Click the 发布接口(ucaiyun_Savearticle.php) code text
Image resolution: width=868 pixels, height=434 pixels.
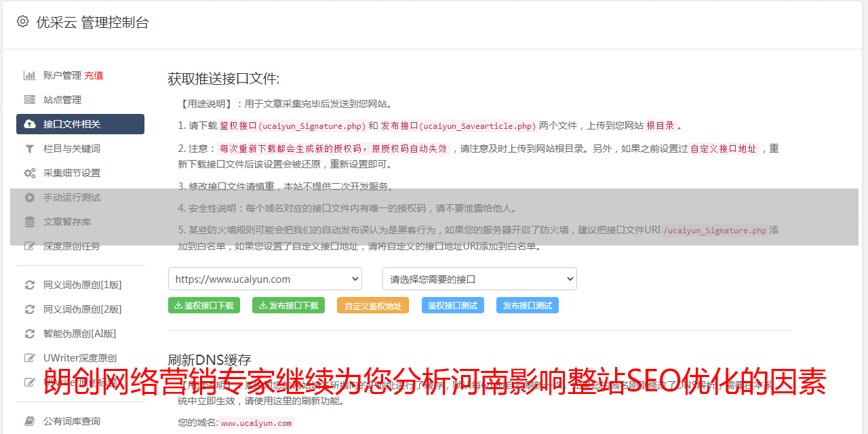pyautogui.click(x=459, y=125)
